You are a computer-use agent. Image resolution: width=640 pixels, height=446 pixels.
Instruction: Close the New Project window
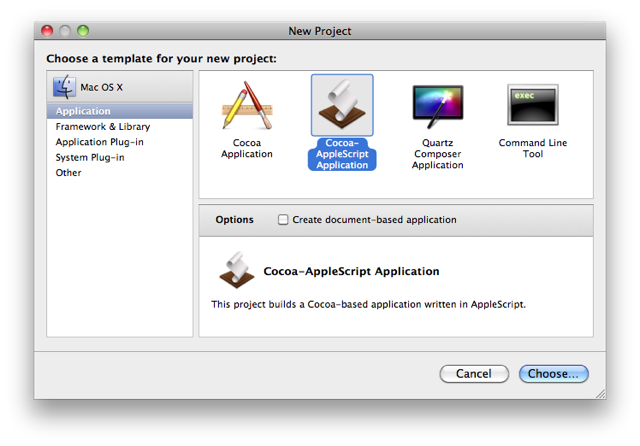(x=46, y=31)
